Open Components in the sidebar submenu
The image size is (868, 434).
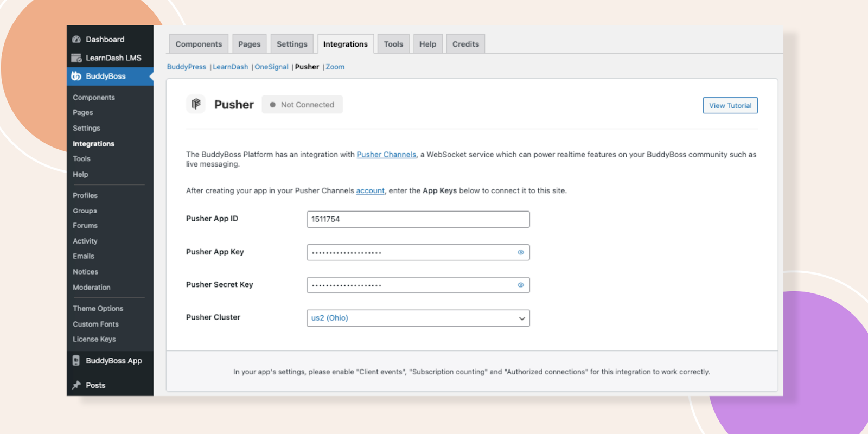94,98
